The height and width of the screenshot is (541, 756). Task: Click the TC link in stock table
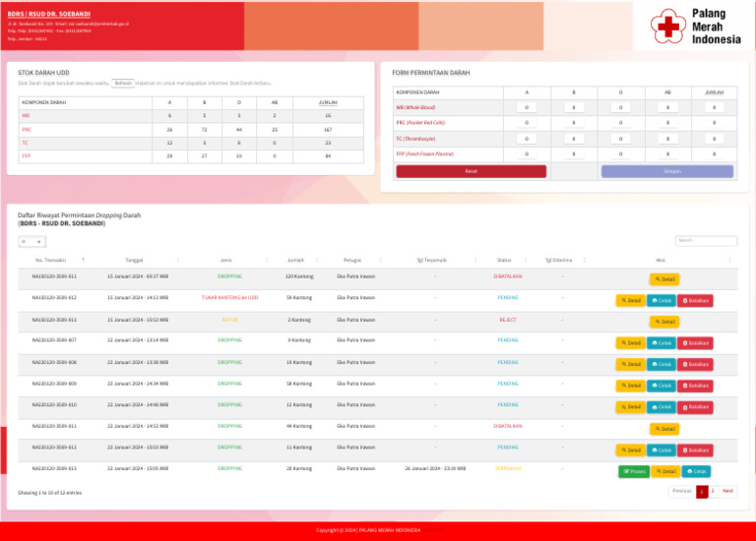(25, 143)
